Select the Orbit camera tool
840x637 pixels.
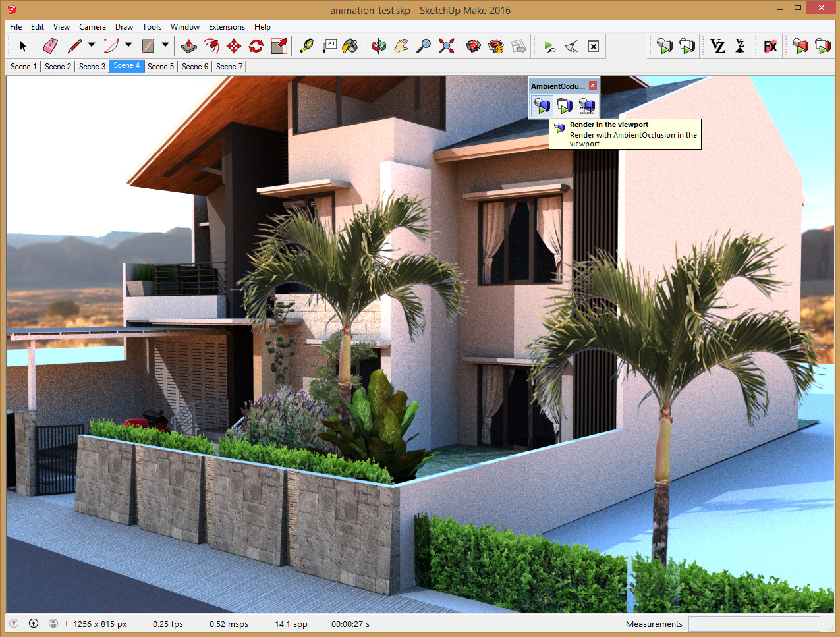click(x=379, y=46)
